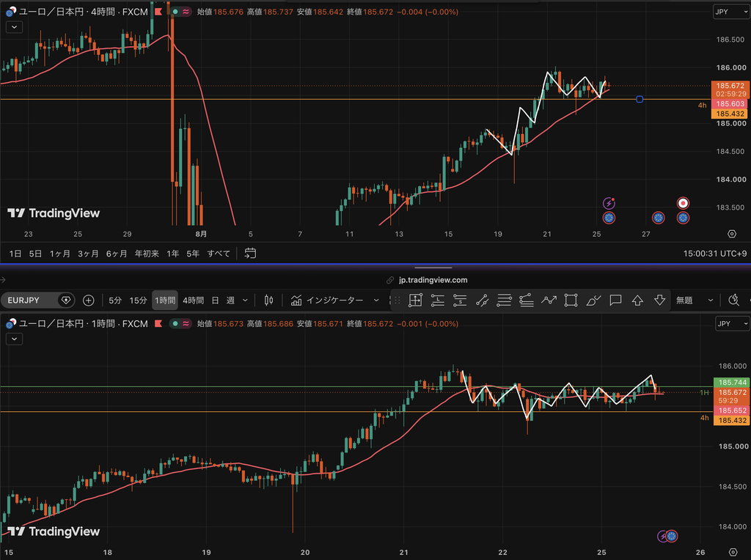This screenshot has height=560, width=751.
Task: Expand the indicators favorites chevron
Action: [376, 300]
